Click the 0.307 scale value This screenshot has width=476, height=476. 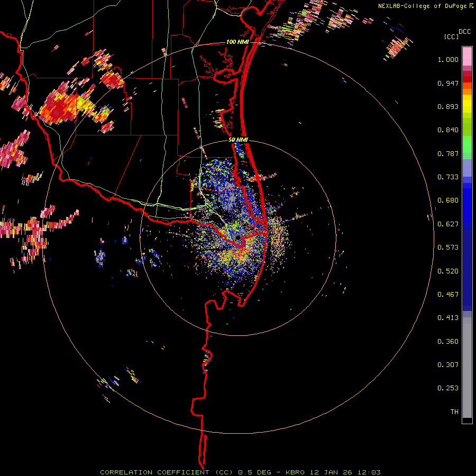pyautogui.click(x=448, y=365)
